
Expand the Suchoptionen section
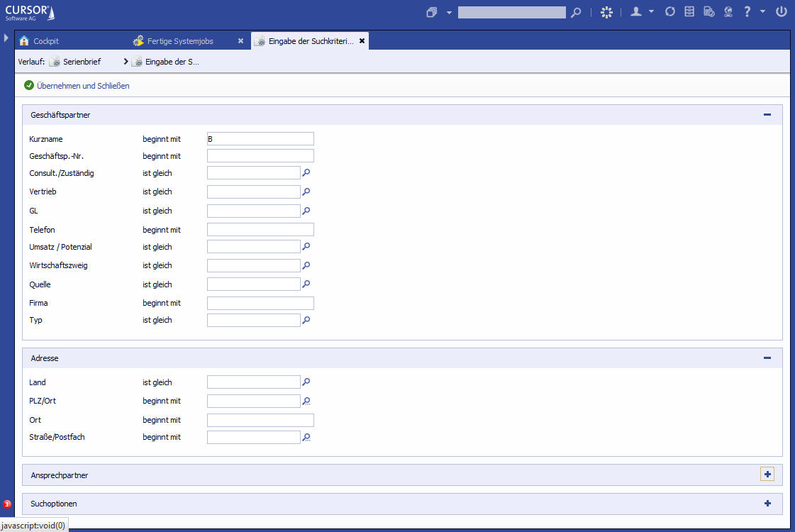click(767, 504)
